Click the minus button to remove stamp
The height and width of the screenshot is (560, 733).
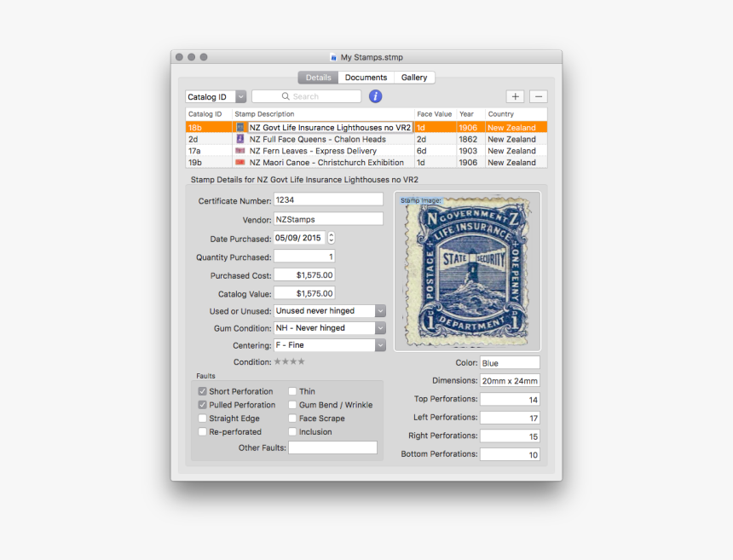pyautogui.click(x=538, y=96)
